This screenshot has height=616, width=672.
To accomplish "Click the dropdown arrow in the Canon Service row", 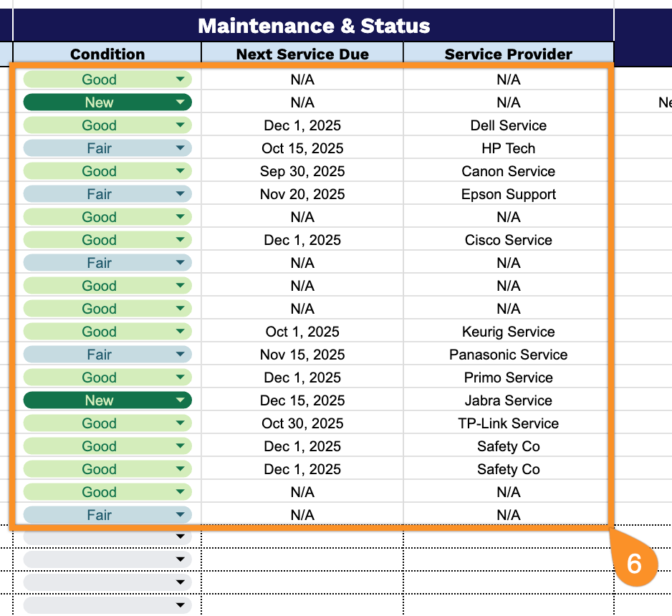I will point(180,171).
